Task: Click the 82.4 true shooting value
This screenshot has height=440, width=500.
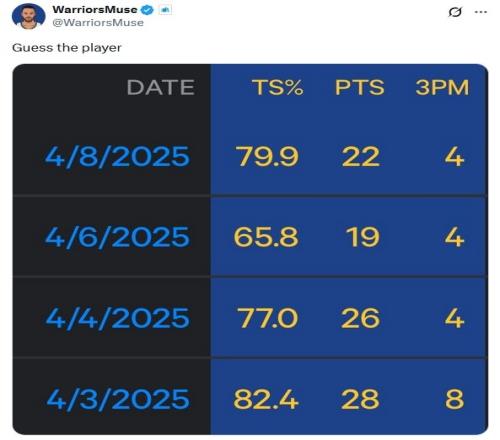Action: pos(266,399)
